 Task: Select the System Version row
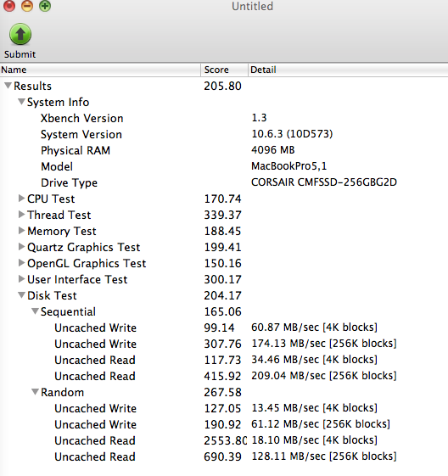pos(224,134)
